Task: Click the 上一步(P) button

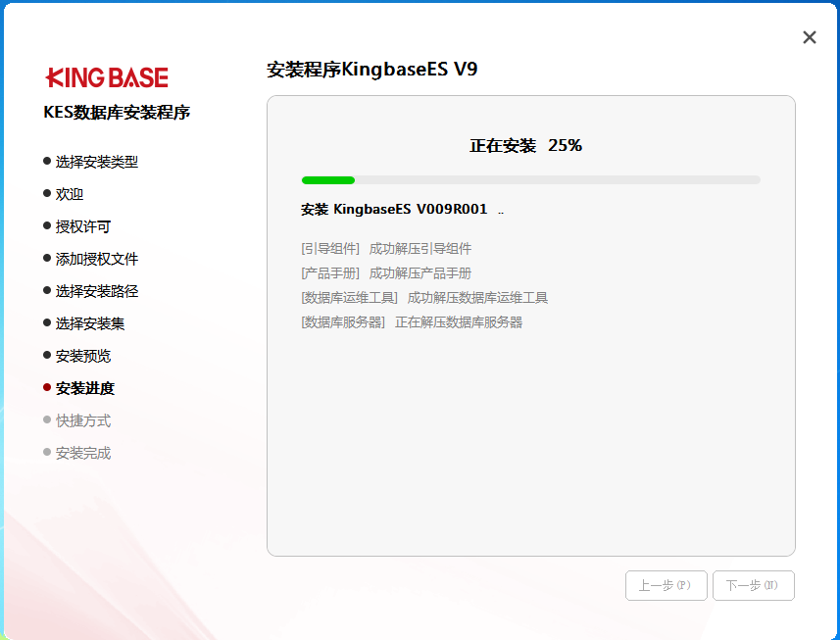Action: point(666,585)
